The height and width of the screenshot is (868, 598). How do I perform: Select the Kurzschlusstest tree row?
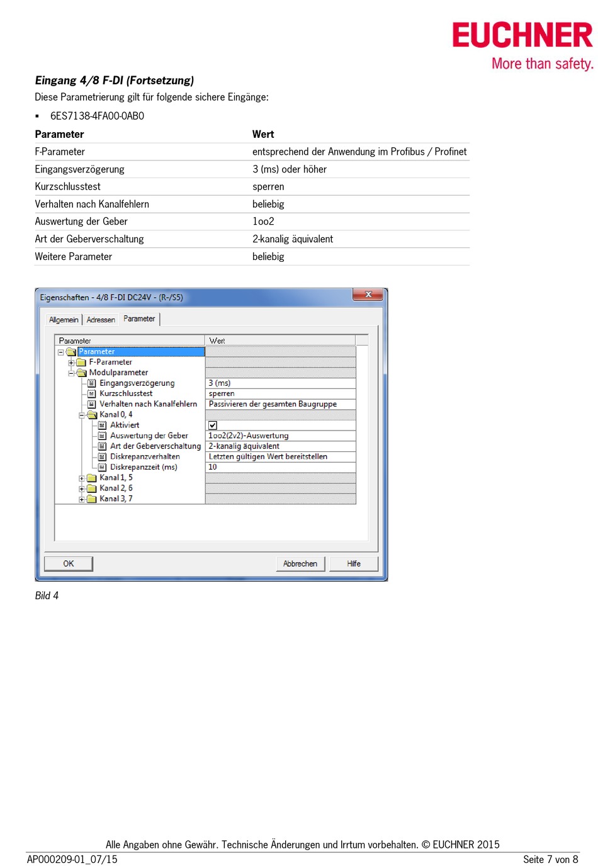click(x=126, y=394)
